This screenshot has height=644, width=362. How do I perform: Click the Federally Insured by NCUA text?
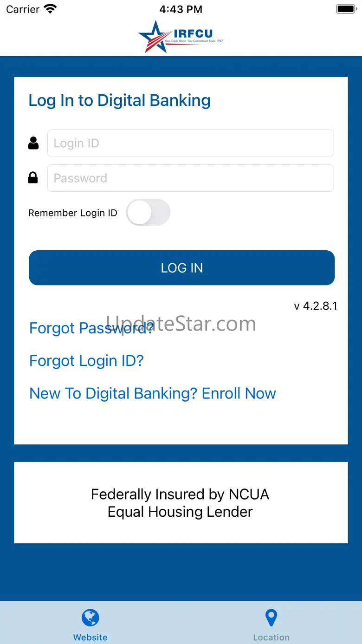pos(180,494)
